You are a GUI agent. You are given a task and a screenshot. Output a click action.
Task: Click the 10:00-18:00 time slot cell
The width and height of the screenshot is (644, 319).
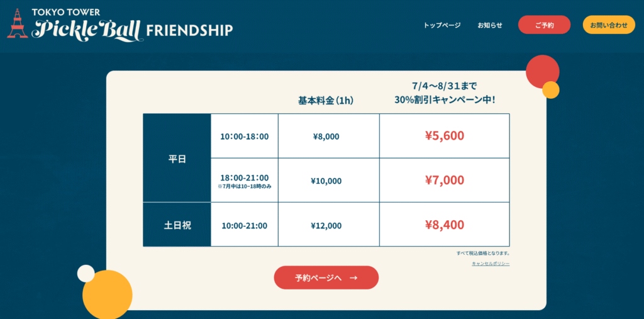tap(245, 136)
